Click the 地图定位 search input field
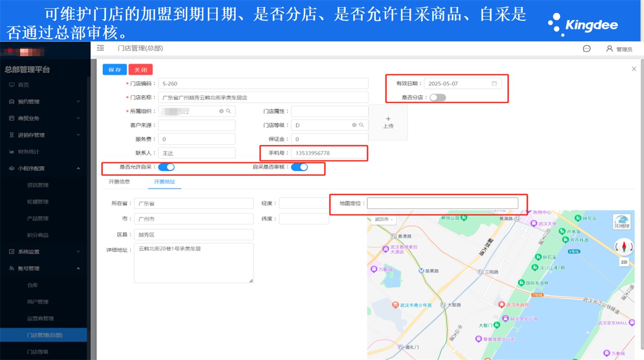This screenshot has width=644, height=360. (x=442, y=203)
